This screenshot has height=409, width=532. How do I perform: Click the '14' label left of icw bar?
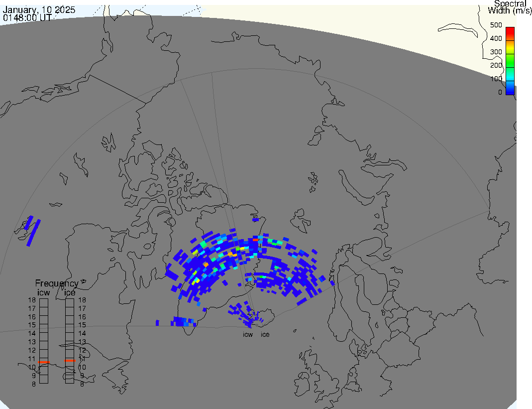tap(32, 333)
